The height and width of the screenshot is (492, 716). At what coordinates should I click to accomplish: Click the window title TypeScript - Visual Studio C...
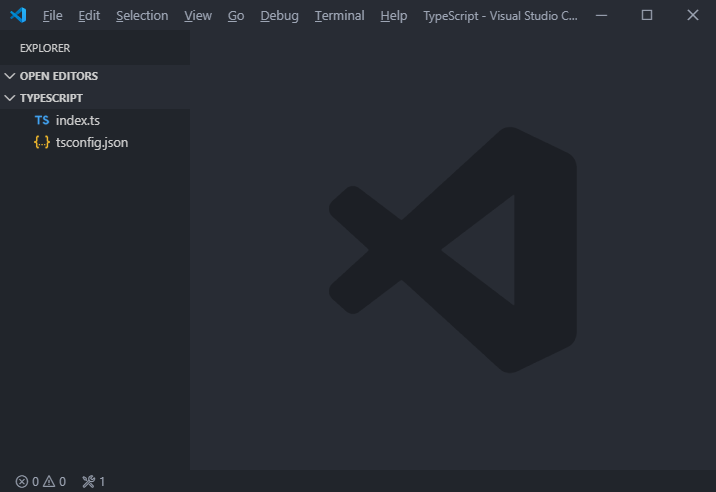point(500,16)
